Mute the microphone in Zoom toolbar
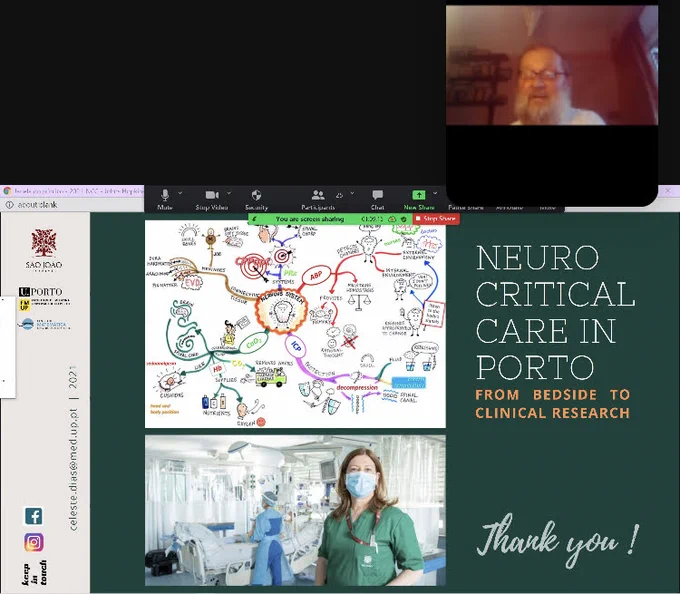Image resolution: width=680 pixels, height=594 pixels. click(164, 199)
